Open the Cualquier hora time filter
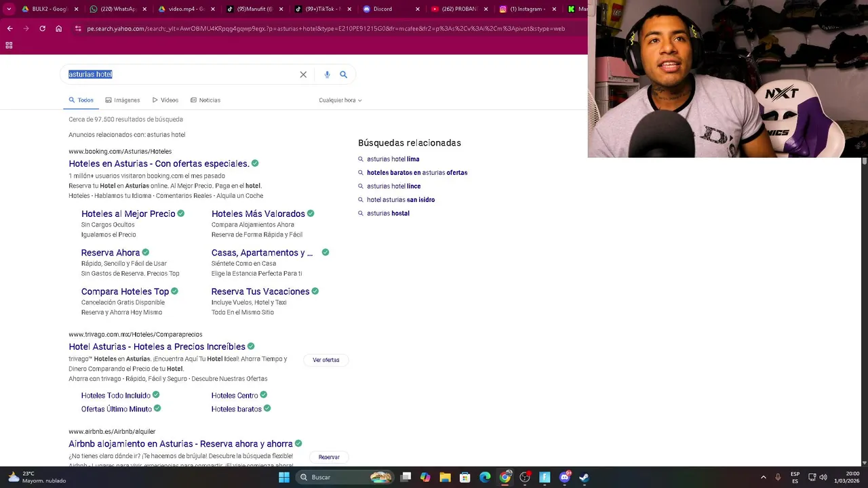Viewport: 868px width, 488px height. 340,100
